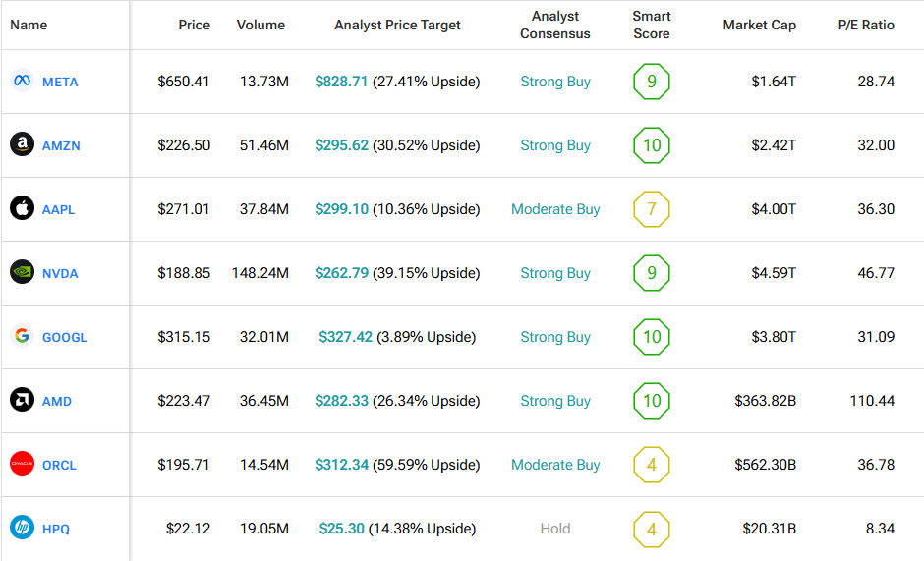Sort table by Price column header

194,25
